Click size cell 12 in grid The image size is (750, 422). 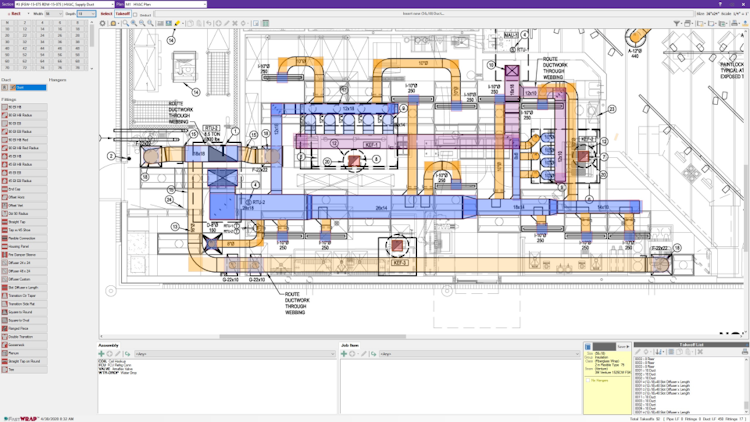pyautogui.click(x=25, y=29)
